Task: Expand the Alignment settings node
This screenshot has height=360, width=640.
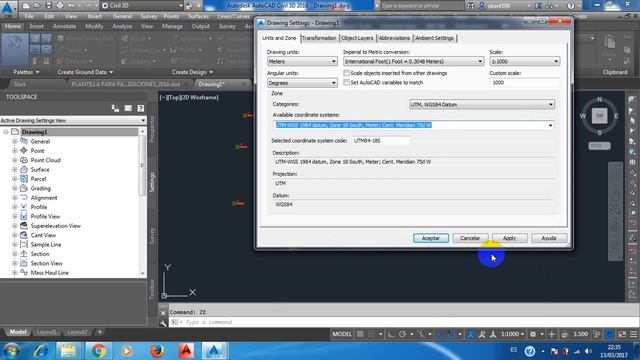Action: point(15,198)
